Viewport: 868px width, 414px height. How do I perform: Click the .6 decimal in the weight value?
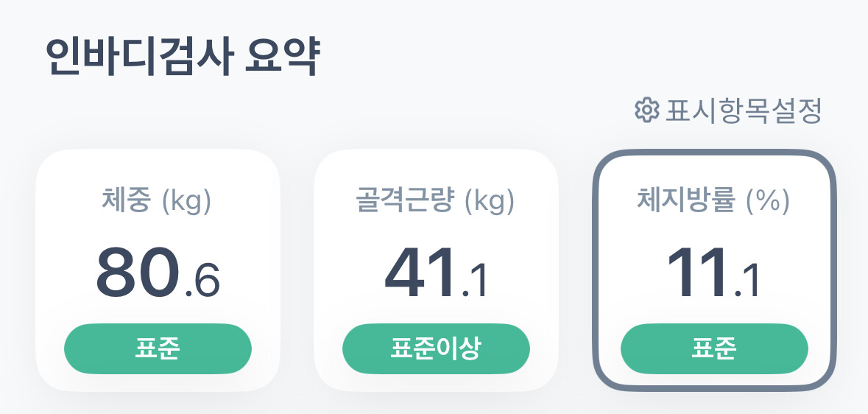pyautogui.click(x=202, y=282)
